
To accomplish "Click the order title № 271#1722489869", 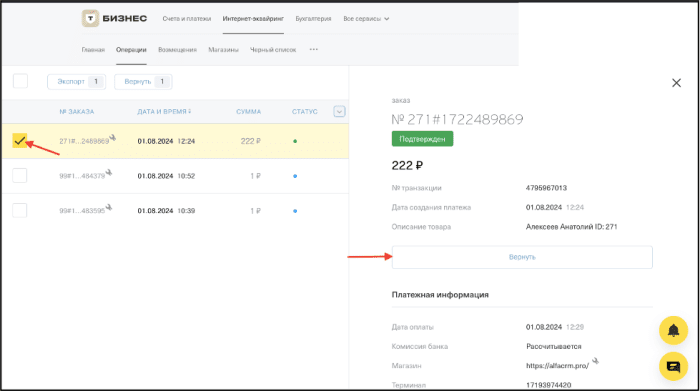I will pos(457,120).
